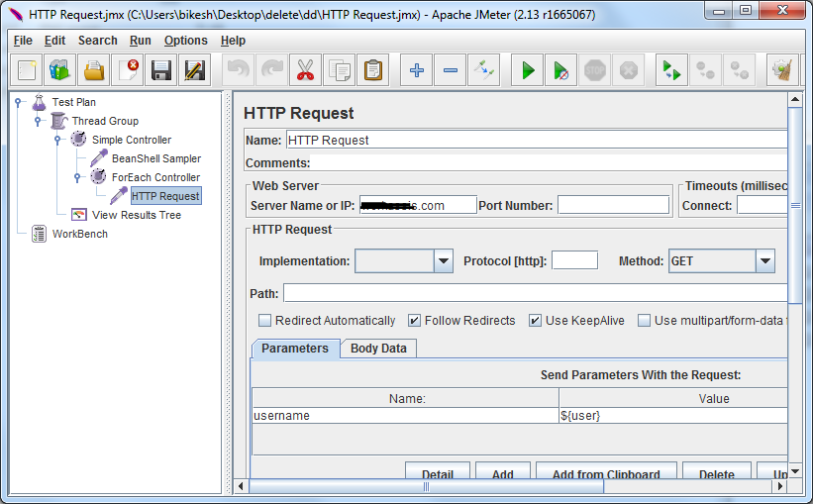Click Remote shutdown all icon

pos(740,70)
